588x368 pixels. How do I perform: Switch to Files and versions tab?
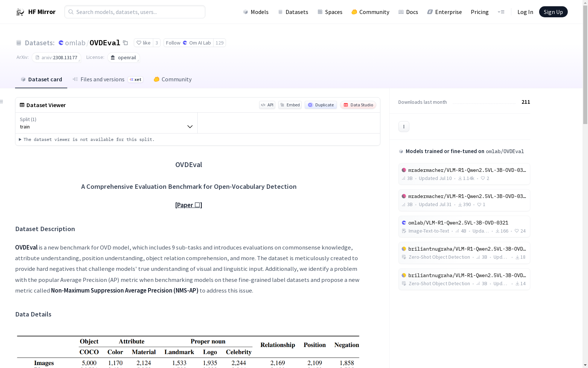tap(108, 79)
